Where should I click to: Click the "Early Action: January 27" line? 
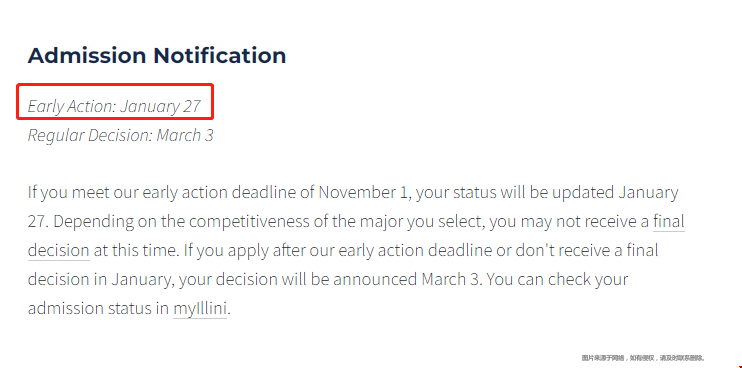(115, 106)
